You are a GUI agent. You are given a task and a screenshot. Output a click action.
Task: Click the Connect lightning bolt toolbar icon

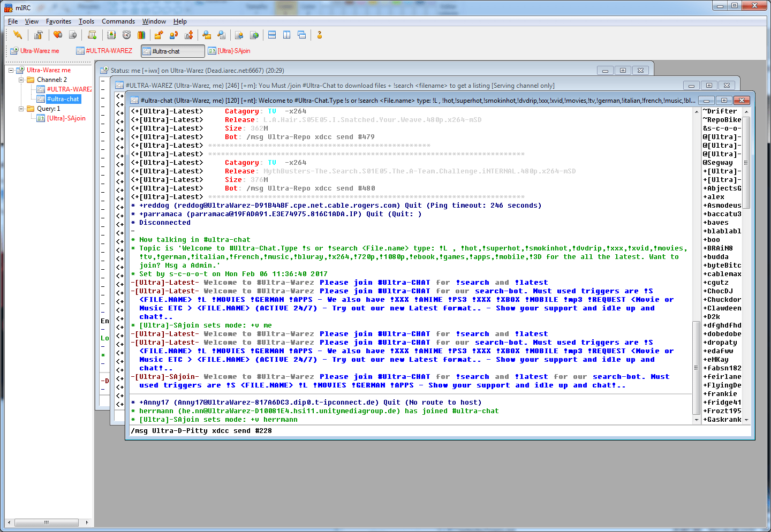tap(18, 35)
